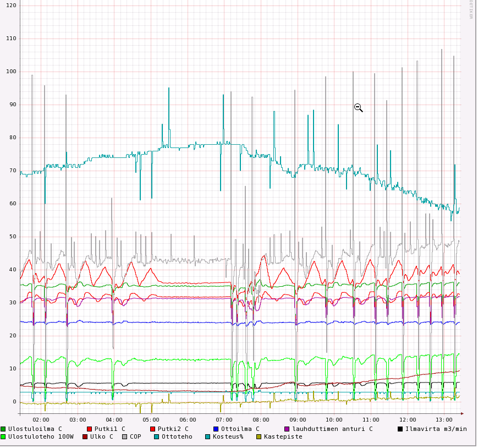The height and width of the screenshot is (448, 478).
Task: Click the 40 value on the vertical axis
Action: click(x=13, y=270)
